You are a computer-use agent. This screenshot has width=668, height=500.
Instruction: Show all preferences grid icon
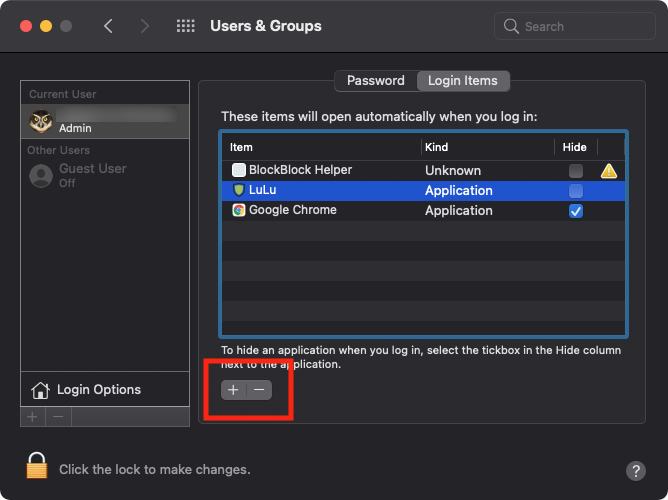185,26
